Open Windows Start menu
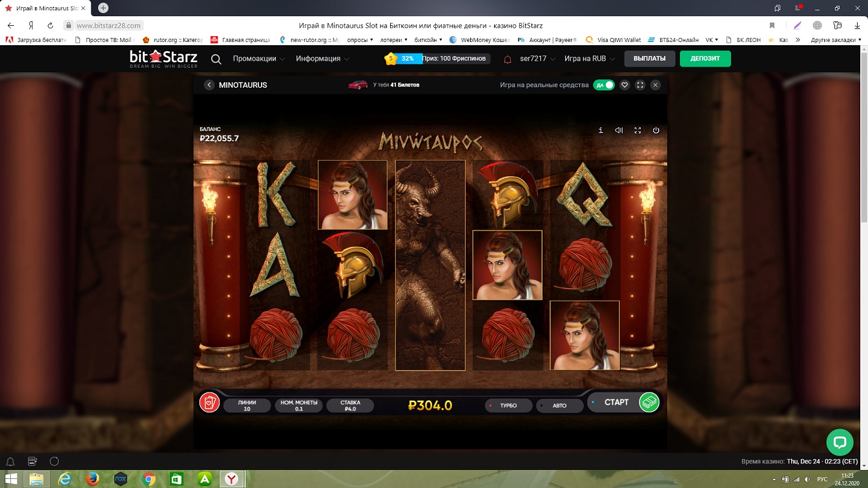Viewport: 868px width, 488px height. coord(10,479)
